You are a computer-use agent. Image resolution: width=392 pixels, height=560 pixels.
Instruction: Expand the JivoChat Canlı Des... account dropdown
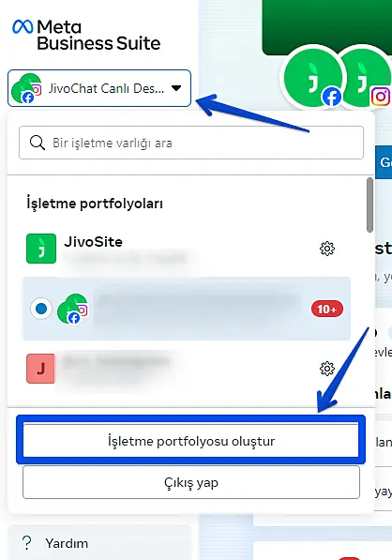click(99, 88)
